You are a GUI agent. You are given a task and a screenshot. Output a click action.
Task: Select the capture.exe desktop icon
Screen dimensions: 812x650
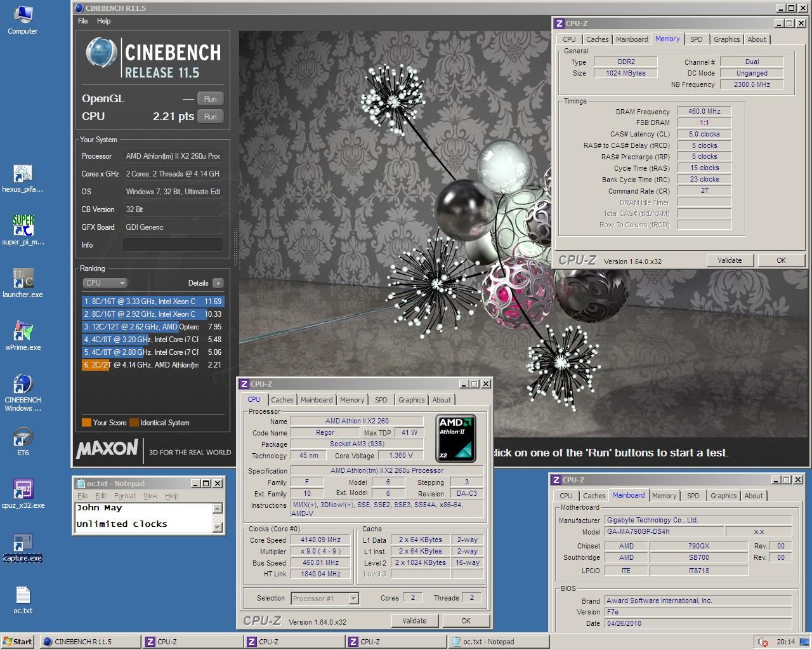(x=23, y=548)
